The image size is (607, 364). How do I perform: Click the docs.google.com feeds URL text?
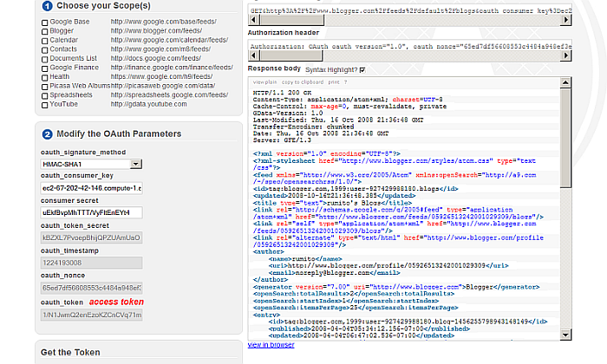[x=156, y=58]
